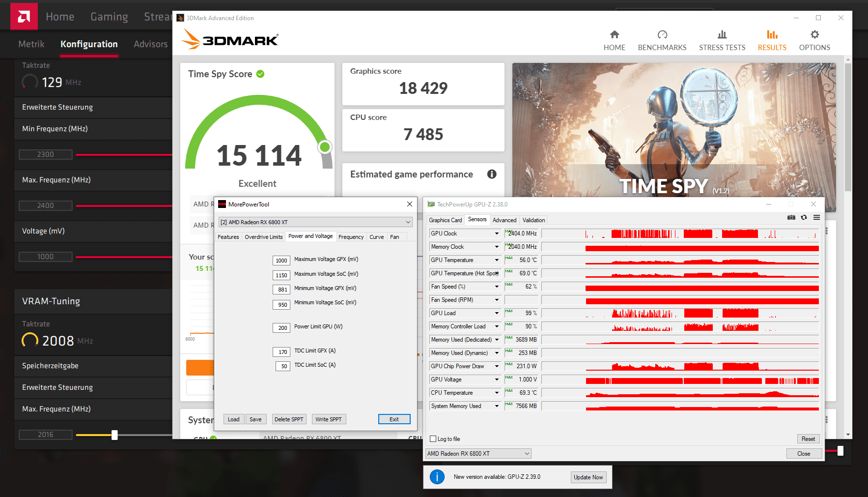Open the CPU Temperature sensor dropdown
The height and width of the screenshot is (497, 868).
(497, 393)
